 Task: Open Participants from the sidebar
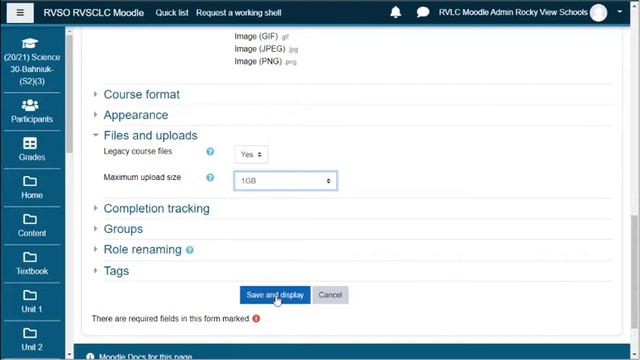(32, 111)
